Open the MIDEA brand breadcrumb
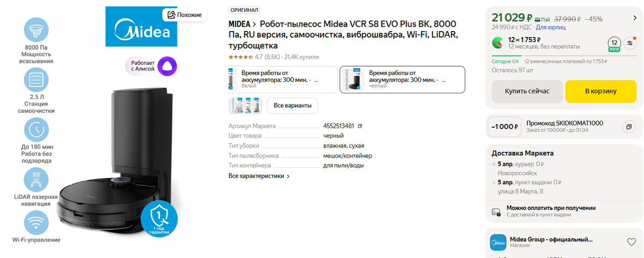 pyautogui.click(x=239, y=24)
